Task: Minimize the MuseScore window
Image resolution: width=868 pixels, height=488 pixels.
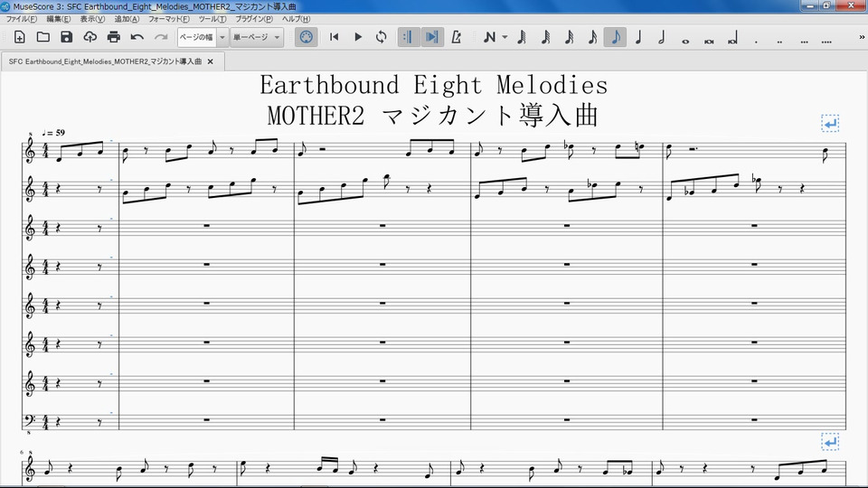Action: point(810,5)
